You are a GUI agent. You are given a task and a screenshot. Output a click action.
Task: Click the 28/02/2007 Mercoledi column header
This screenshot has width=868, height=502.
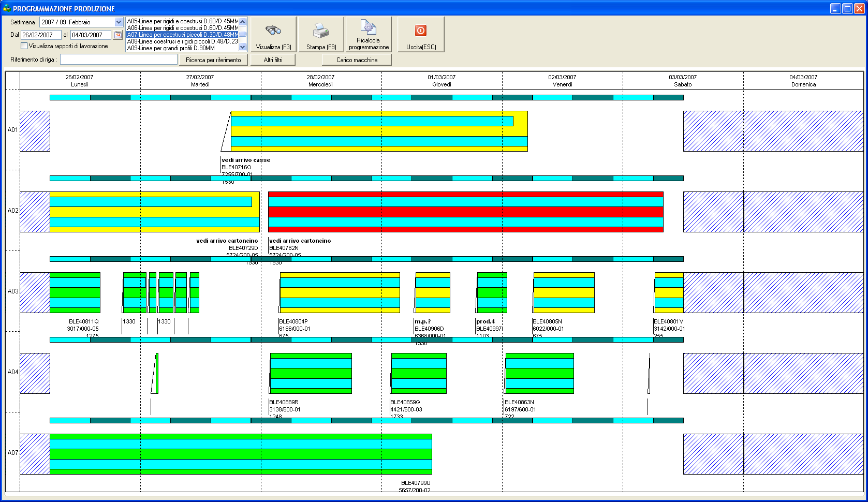[x=321, y=81]
